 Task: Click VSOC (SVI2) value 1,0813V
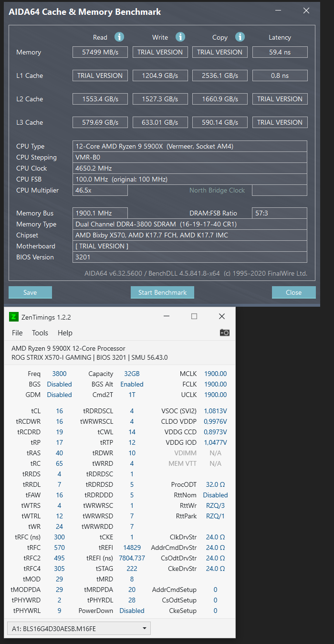pos(215,411)
